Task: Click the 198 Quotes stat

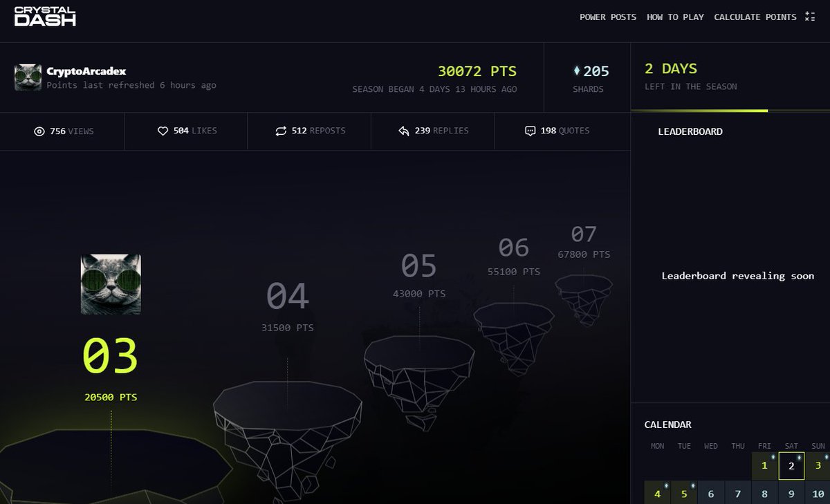Action: pyautogui.click(x=557, y=131)
